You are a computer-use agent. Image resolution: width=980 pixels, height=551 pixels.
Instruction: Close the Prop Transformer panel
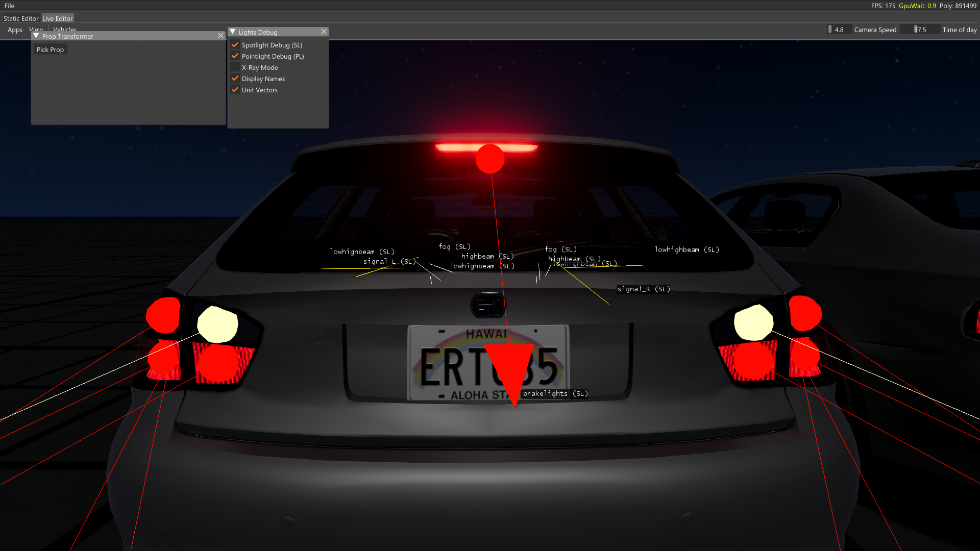point(220,36)
